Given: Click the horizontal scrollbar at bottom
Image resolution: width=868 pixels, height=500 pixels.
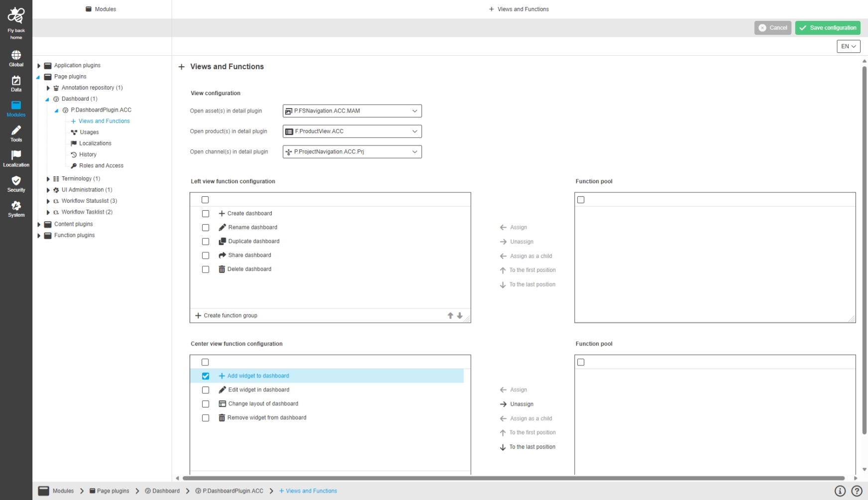Looking at the screenshot, I should tap(513, 478).
